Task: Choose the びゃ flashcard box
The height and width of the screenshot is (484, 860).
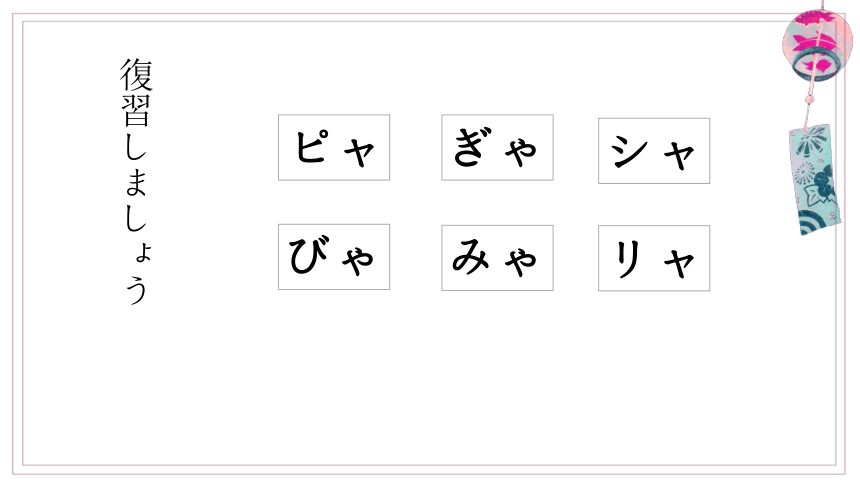Action: point(334,256)
